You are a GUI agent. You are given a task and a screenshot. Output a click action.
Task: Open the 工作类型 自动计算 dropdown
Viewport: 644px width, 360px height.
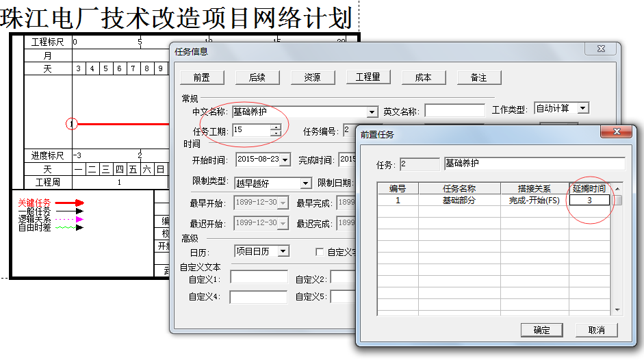coord(582,108)
